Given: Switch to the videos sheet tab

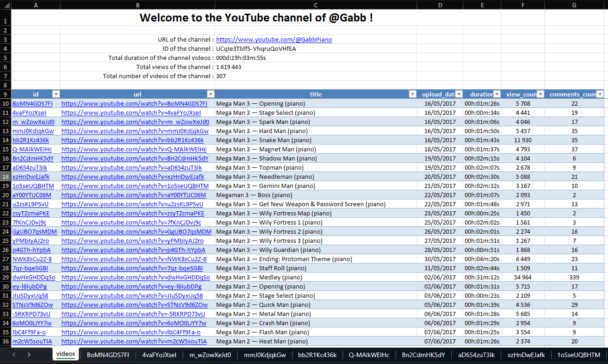Looking at the screenshot, I should coord(65,354).
